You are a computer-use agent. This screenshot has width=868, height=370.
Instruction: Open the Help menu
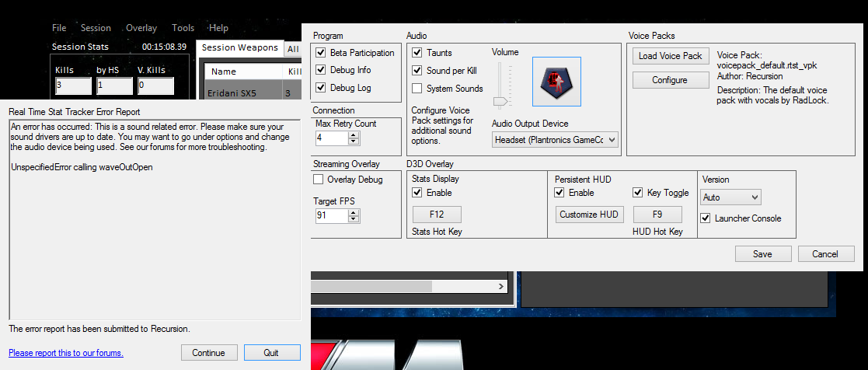click(x=218, y=28)
